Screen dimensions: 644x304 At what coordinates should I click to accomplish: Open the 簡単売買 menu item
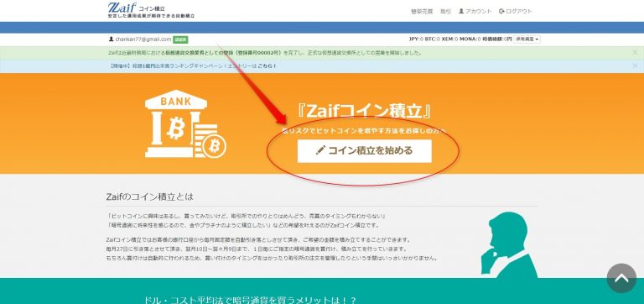point(422,11)
